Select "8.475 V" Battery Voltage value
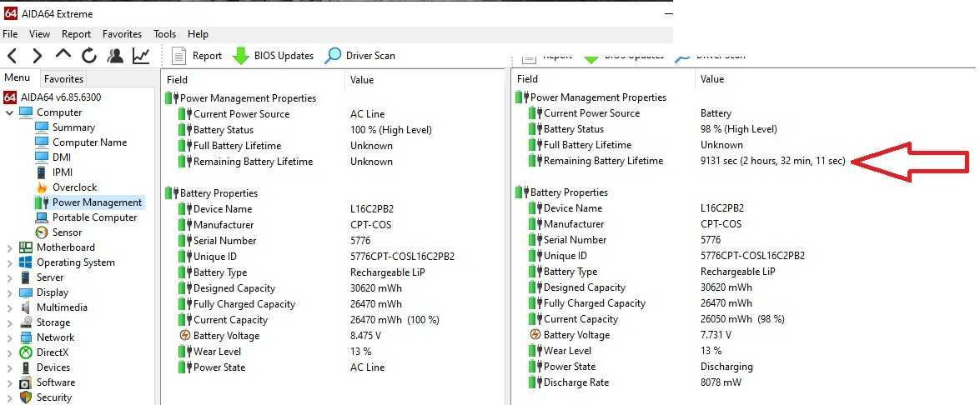The height and width of the screenshot is (405, 980). pos(365,336)
